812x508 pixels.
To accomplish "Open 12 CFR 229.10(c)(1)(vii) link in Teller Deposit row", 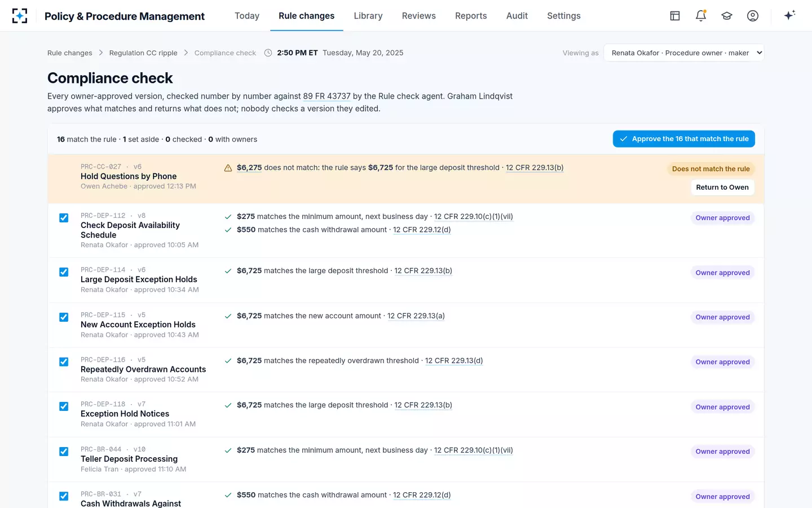I will click(474, 450).
